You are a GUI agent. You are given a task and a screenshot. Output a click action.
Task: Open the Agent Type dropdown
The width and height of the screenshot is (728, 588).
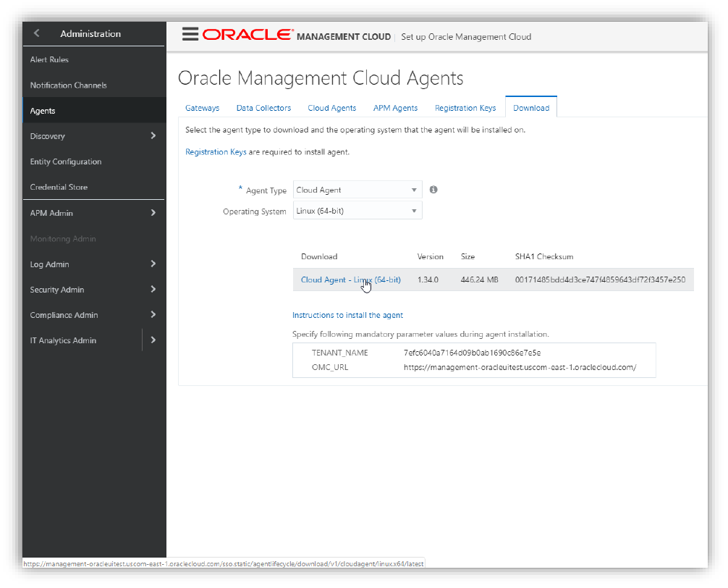[x=357, y=190]
